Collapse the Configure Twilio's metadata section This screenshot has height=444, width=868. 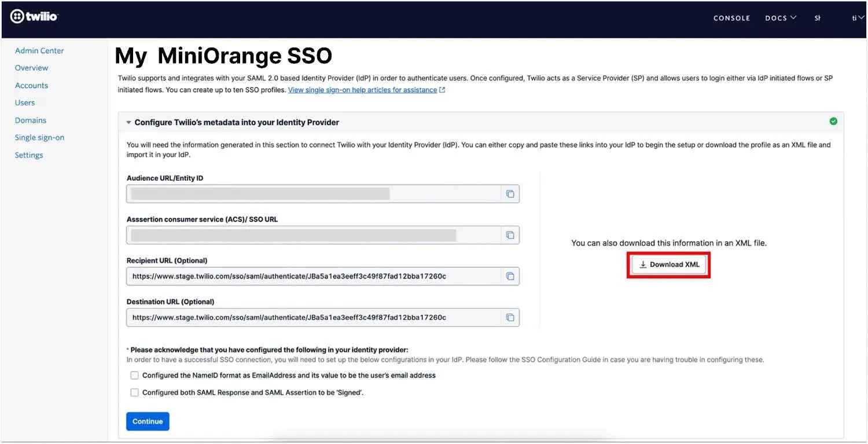pos(128,123)
